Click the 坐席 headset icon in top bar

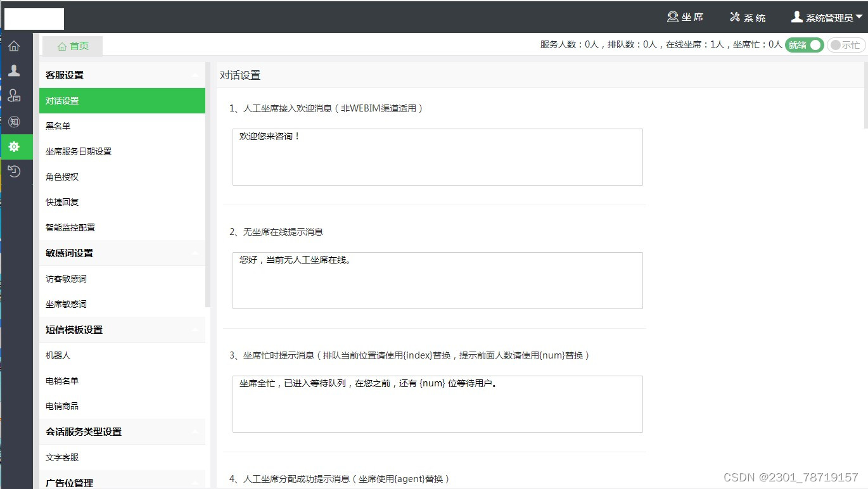(x=673, y=16)
